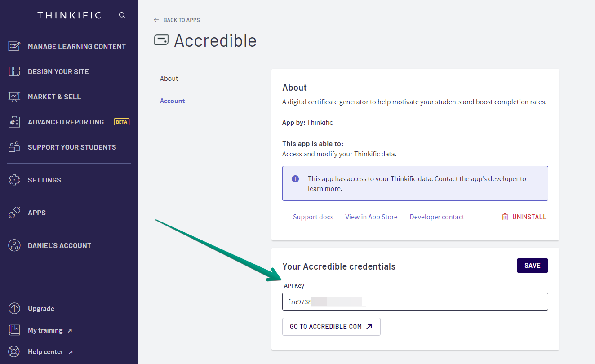
Task: Click the 'Accredible' page title
Action: tap(215, 40)
